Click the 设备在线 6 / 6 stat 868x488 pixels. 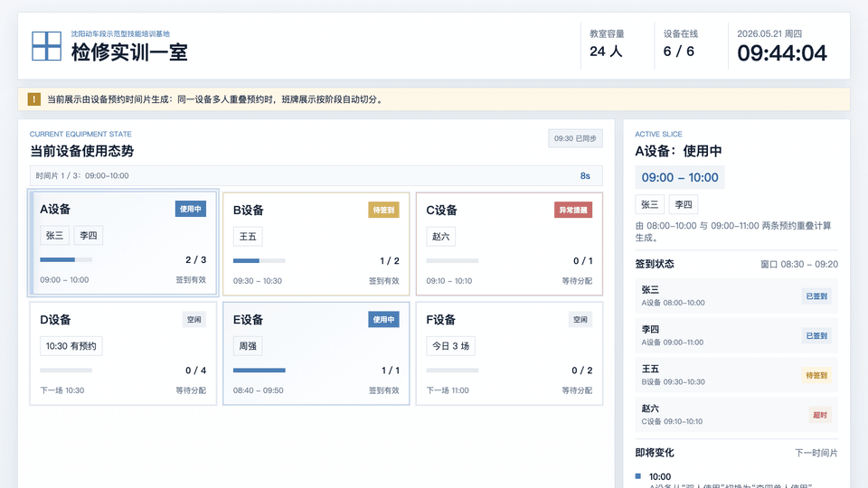681,44
